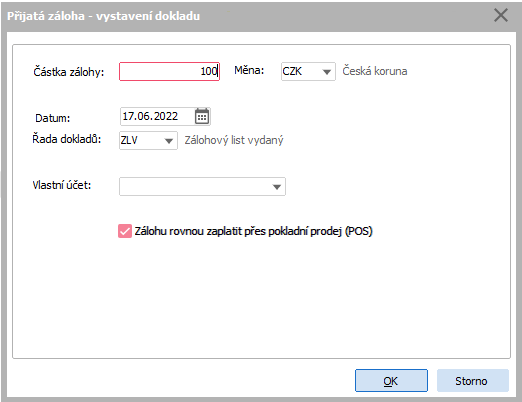Focus the Částka zálohy amount field
The image size is (522, 402).
pos(169,71)
